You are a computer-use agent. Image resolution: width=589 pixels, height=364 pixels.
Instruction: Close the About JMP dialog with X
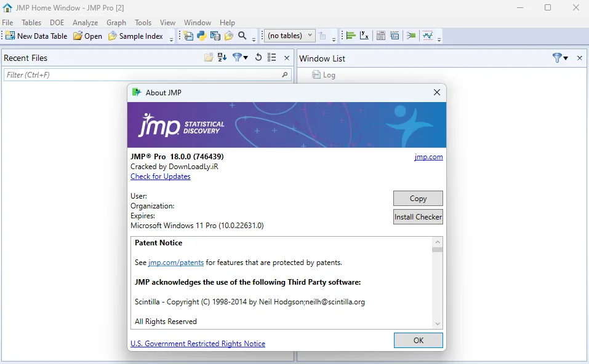point(437,92)
